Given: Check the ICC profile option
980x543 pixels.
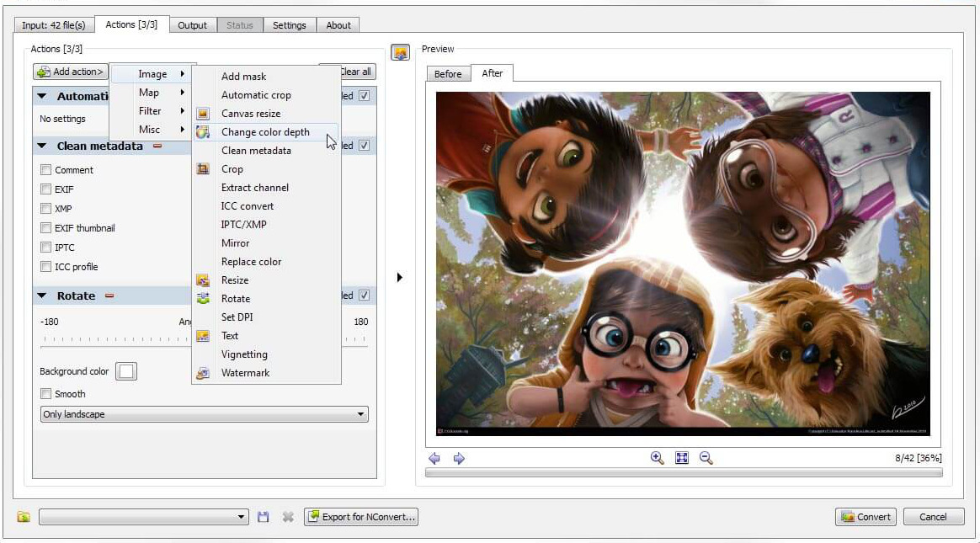Looking at the screenshot, I should 46,267.
